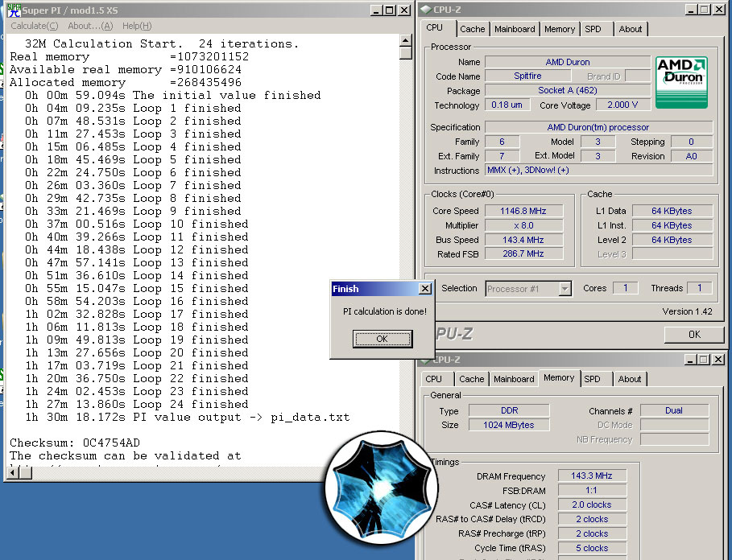Open SPD tab in bottom CPU-Z window
Screen dimensions: 732x560
pos(593,379)
